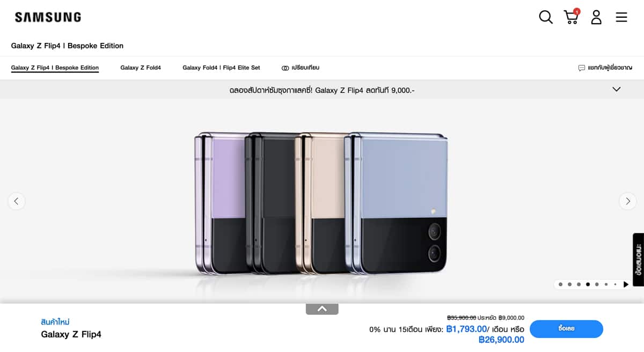Play the carousel autoplay button
Viewport: 644px width, 352px height.
coord(626,284)
